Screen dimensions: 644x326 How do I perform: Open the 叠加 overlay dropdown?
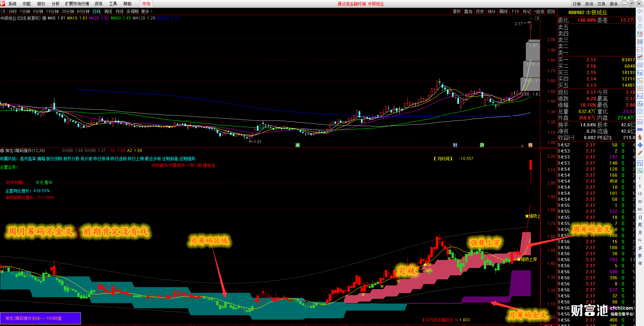pos(468,11)
